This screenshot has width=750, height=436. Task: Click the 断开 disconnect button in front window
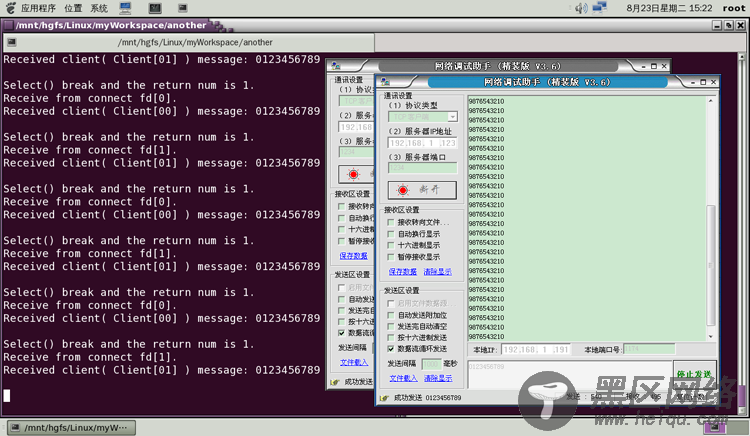422,190
